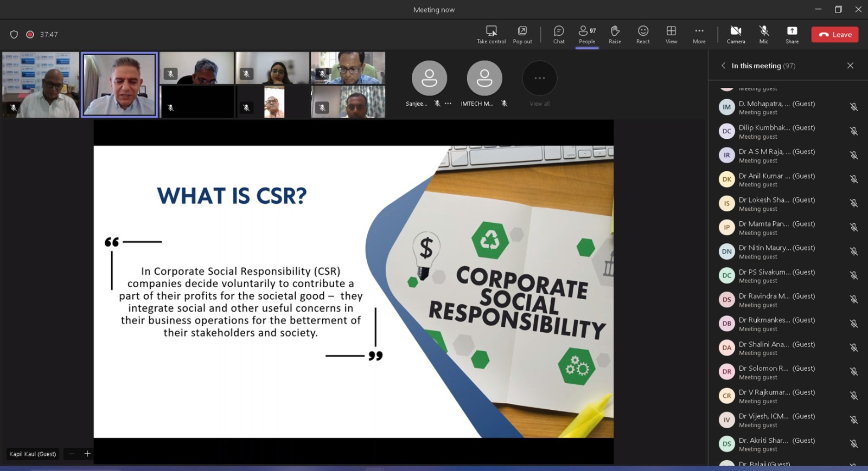Open the Chat panel
The image size is (868, 471).
pos(559,34)
